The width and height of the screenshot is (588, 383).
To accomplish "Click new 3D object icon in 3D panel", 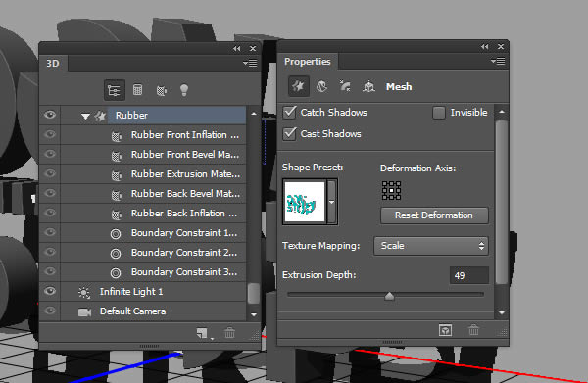I will pyautogui.click(x=203, y=333).
